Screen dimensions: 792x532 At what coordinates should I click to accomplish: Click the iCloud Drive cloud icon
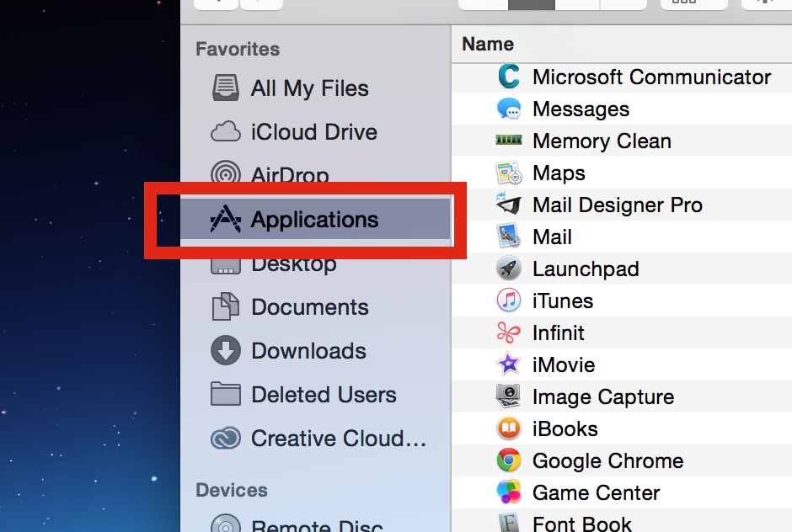(x=225, y=132)
